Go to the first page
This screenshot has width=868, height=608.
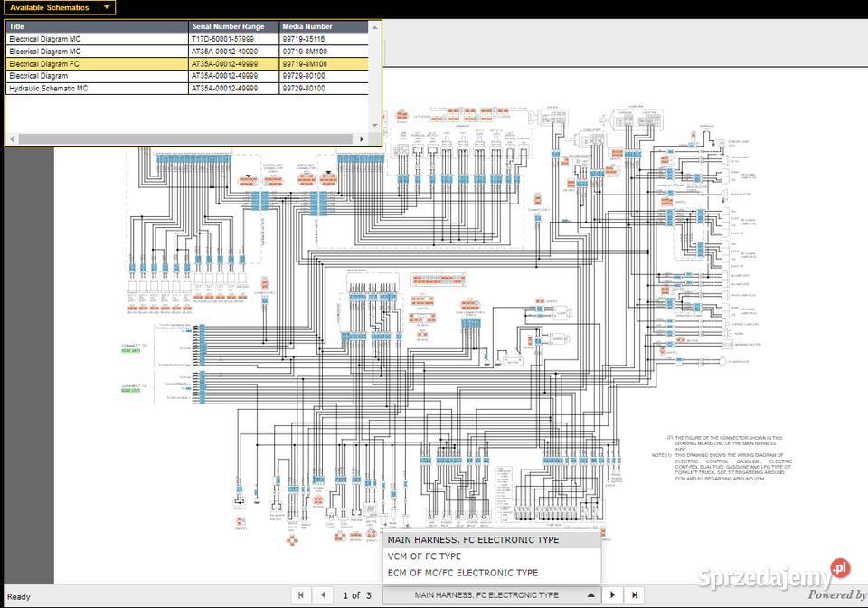[302, 595]
